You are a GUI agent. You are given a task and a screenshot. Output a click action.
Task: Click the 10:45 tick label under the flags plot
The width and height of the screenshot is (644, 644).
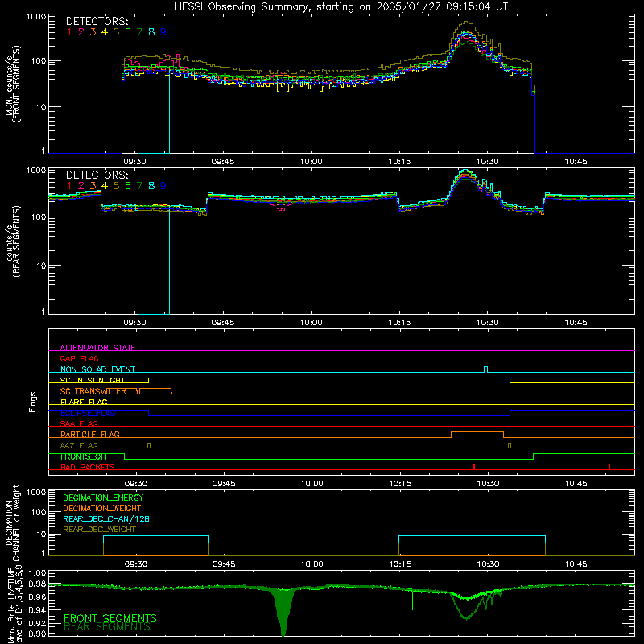click(576, 484)
